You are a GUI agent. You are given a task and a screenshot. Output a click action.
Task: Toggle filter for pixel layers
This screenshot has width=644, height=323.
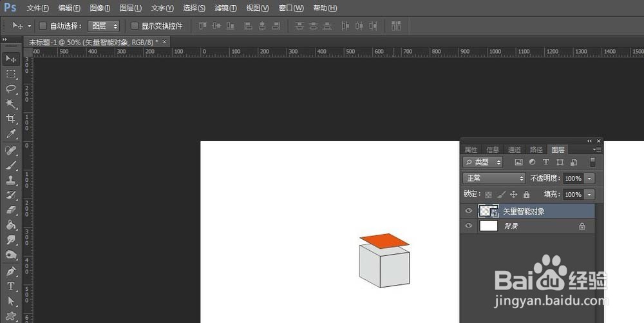518,162
